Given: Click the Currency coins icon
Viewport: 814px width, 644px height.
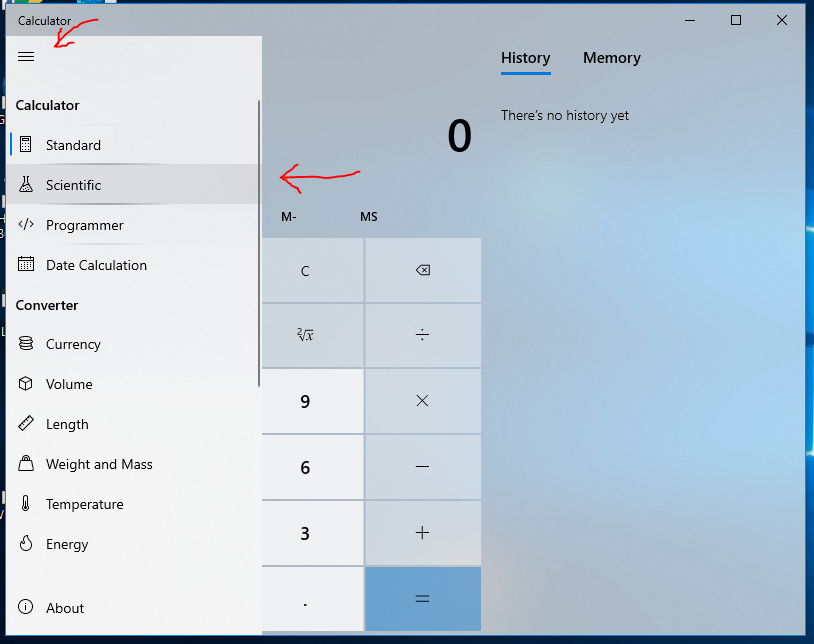Looking at the screenshot, I should click(25, 343).
